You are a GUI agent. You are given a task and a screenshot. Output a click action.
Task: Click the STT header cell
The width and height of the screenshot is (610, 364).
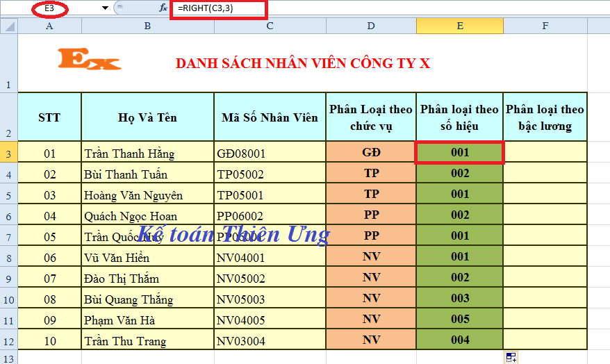[49, 117]
